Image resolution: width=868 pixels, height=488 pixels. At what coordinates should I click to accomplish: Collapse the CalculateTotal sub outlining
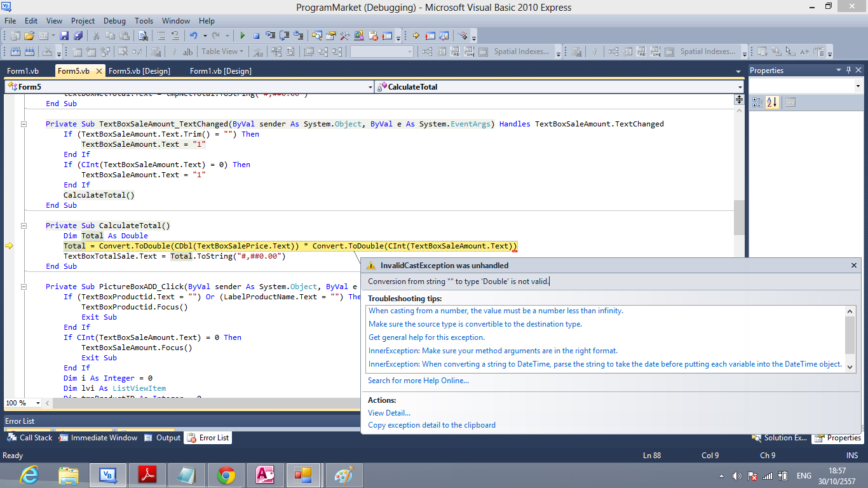pos(24,226)
